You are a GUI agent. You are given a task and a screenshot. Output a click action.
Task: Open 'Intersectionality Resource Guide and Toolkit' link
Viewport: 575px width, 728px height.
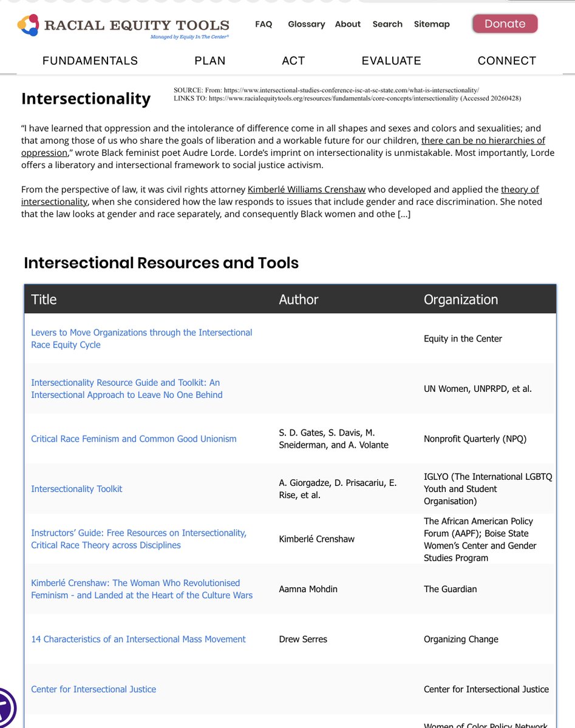click(127, 389)
